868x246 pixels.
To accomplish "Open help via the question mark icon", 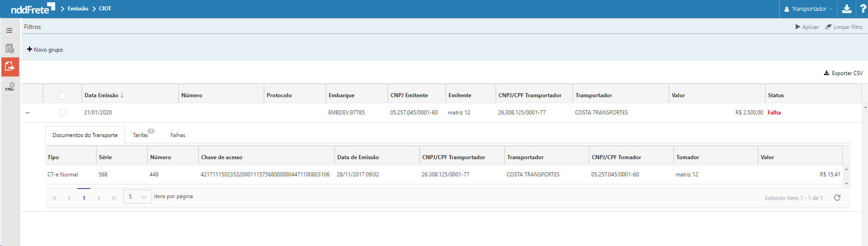I will (x=863, y=9).
